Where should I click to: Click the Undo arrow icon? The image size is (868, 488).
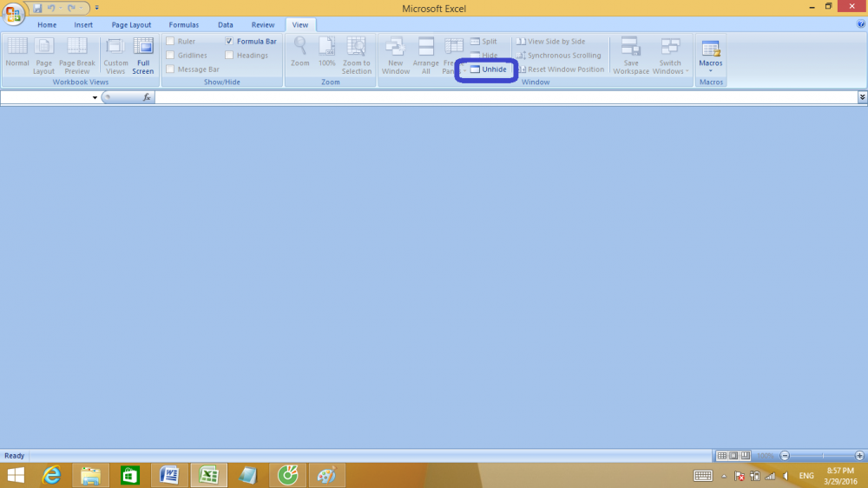pos(51,9)
